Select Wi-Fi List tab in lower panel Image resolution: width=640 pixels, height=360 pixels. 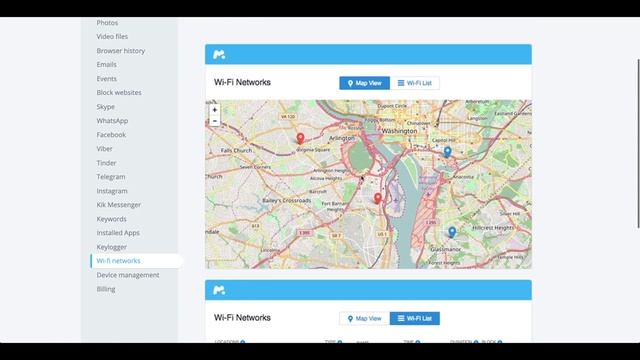pos(415,318)
